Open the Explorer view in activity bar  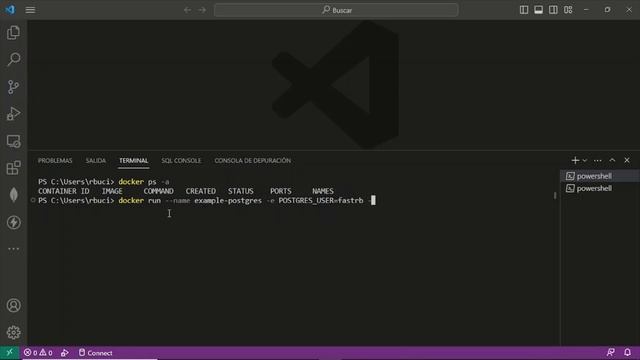[13, 33]
